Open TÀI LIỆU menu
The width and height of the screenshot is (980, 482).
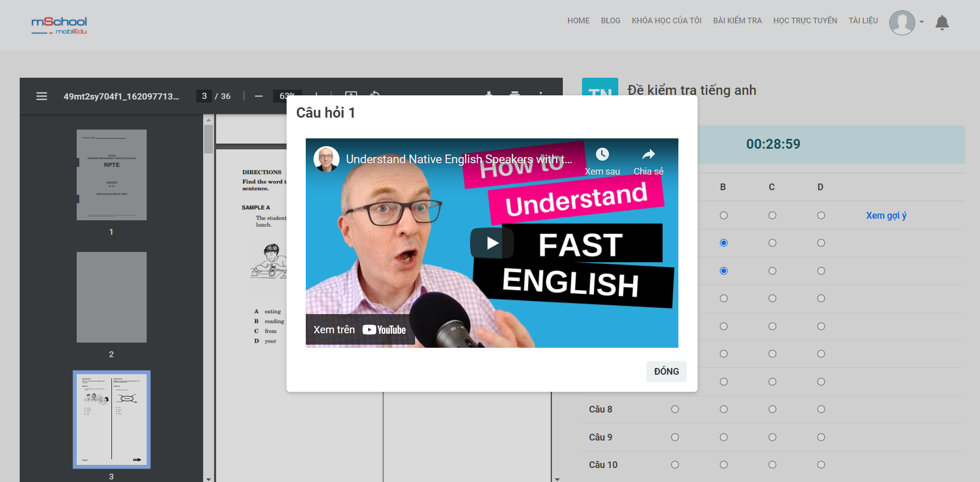(863, 21)
